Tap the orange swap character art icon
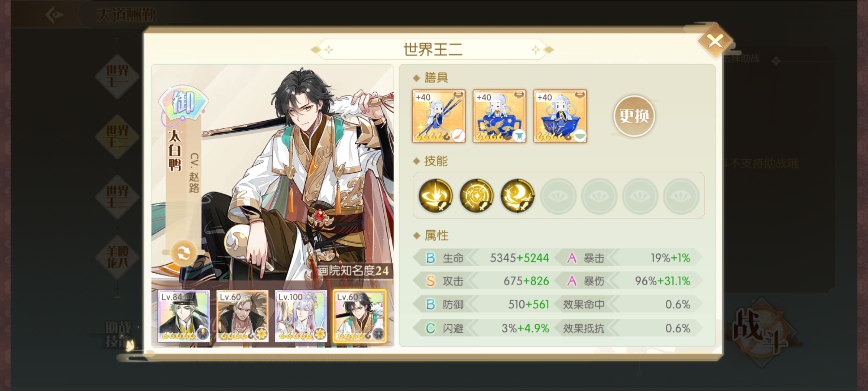 tap(184, 253)
